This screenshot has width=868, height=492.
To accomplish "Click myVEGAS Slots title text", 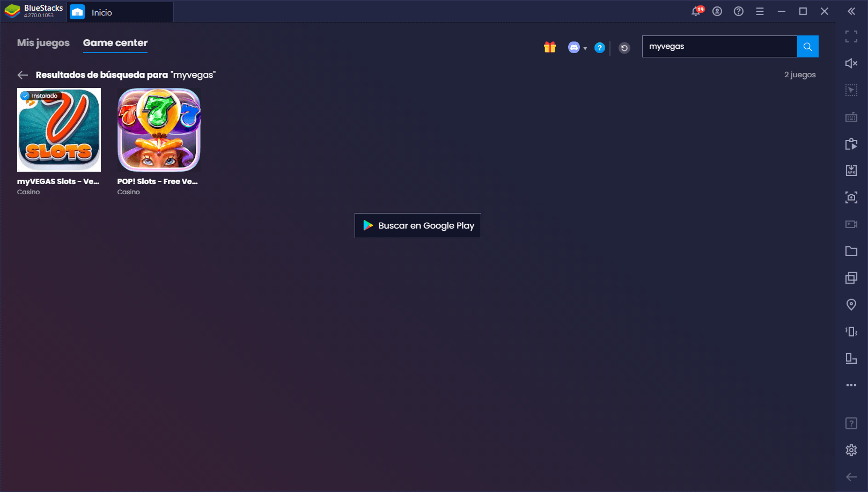I will [58, 181].
